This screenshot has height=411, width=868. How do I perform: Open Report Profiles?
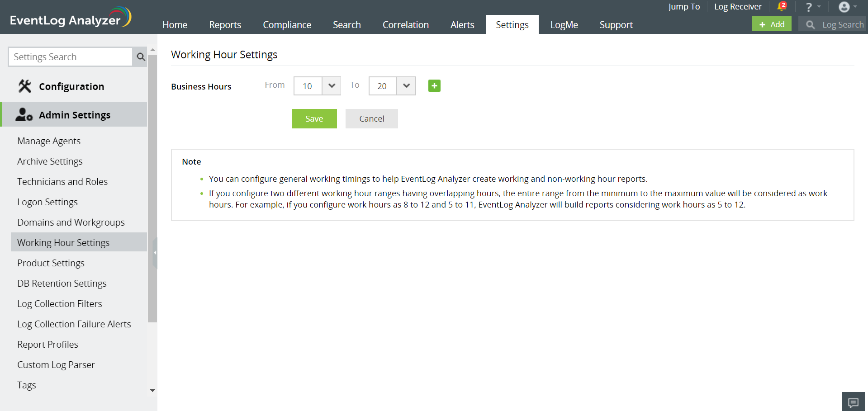[47, 345]
